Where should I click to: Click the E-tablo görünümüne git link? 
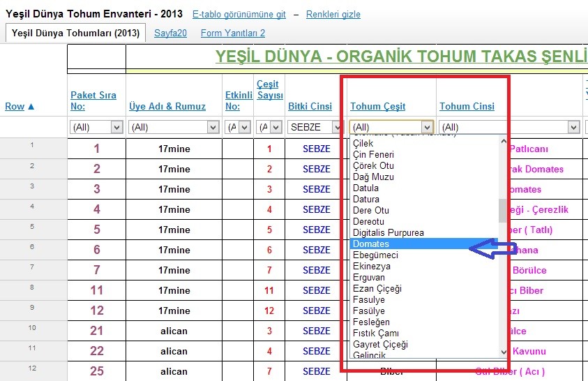point(239,15)
